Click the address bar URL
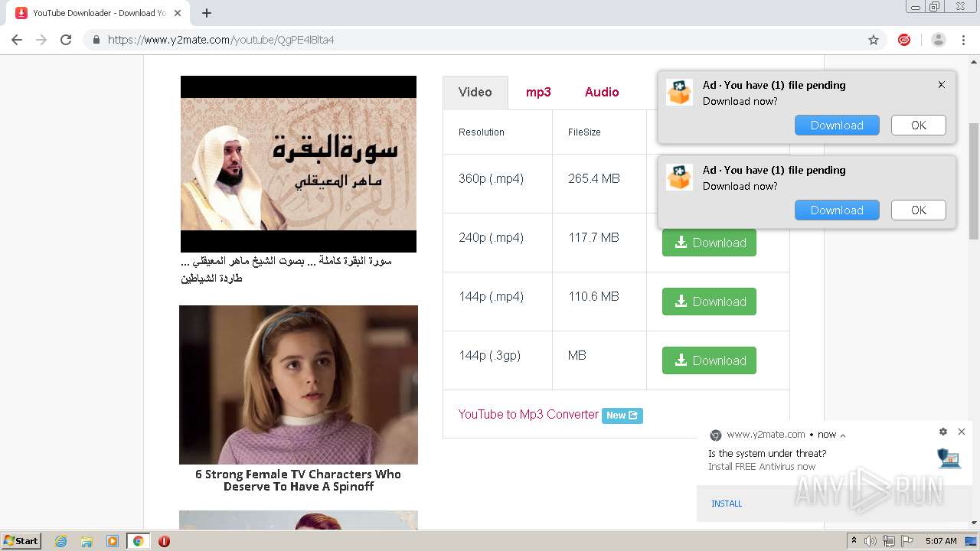This screenshot has height=551, width=980. (x=221, y=40)
